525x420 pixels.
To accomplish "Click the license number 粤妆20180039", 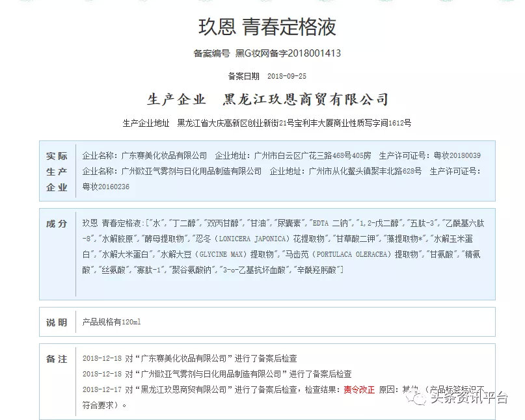I will (x=457, y=155).
